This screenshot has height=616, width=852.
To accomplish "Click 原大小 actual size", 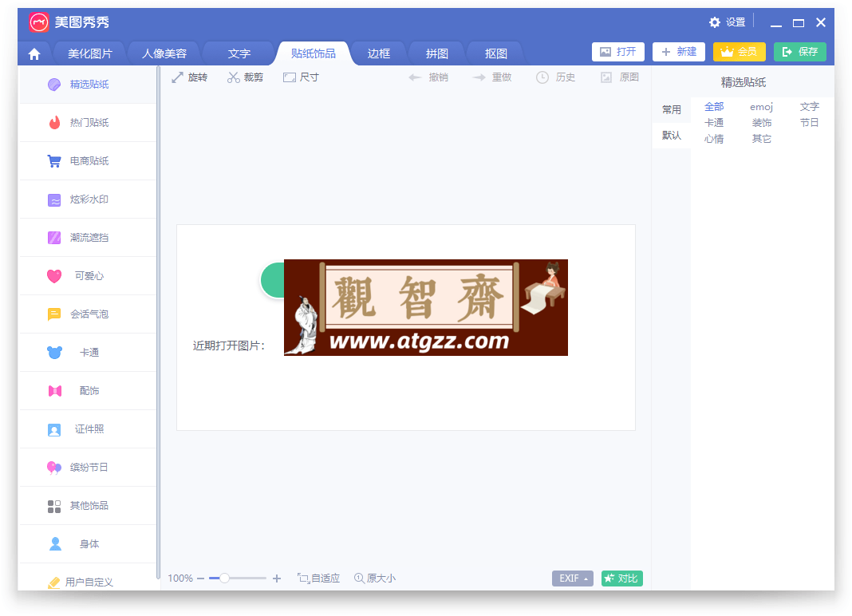I will click(375, 578).
